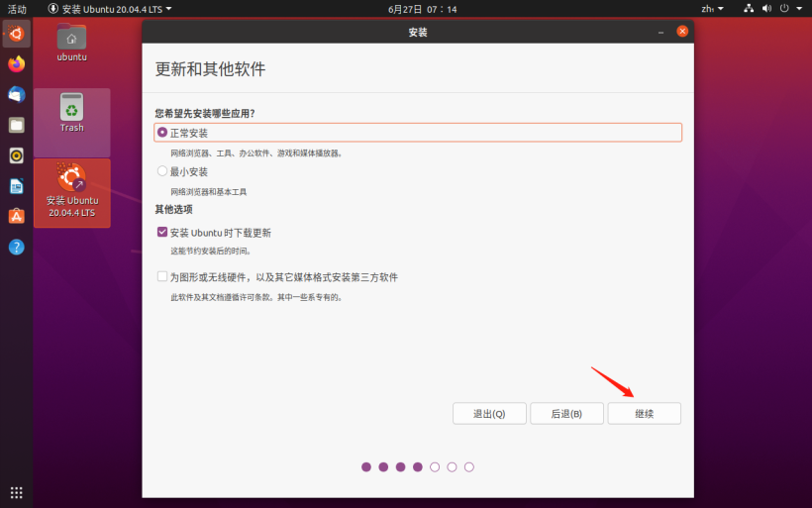This screenshot has width=812, height=508.
Task: Open the Help question mark icon
Action: (17, 247)
